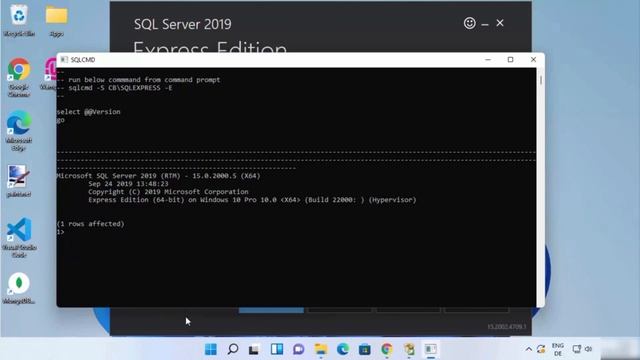Open Visual Studio Code desktop shortcut
Image resolution: width=640 pixels, height=360 pixels.
[x=19, y=238]
